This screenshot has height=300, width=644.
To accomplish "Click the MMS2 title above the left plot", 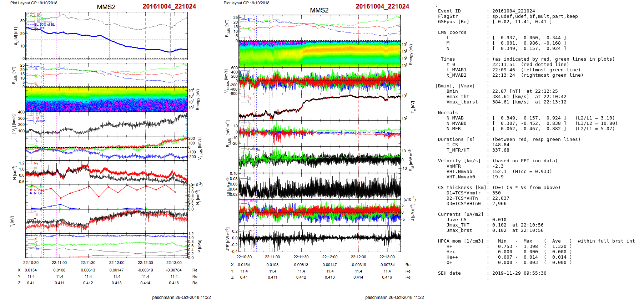I will tap(106, 7).
